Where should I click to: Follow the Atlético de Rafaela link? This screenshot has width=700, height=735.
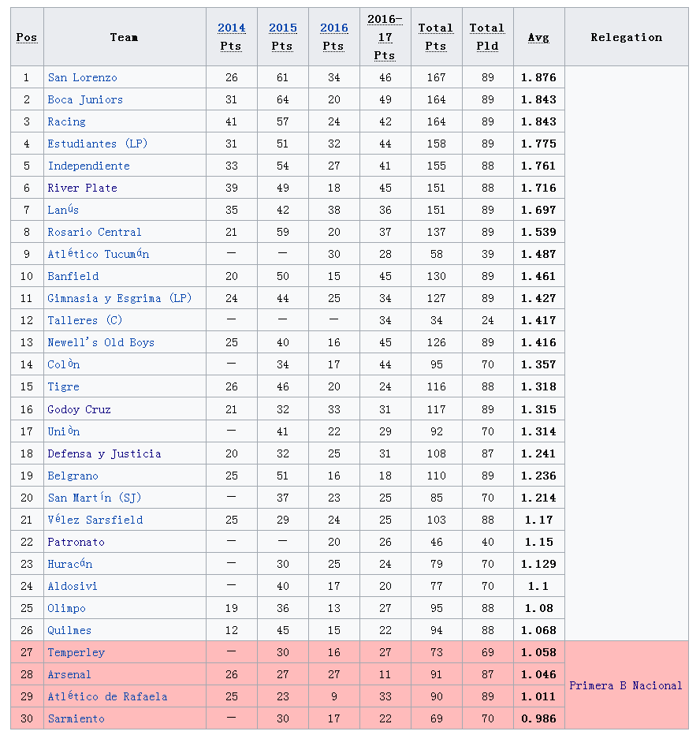(x=107, y=696)
